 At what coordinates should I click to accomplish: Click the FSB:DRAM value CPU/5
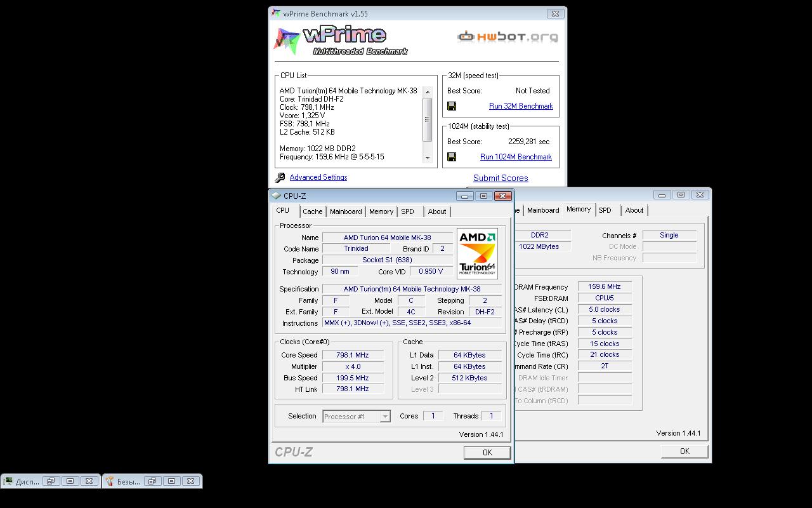605,298
